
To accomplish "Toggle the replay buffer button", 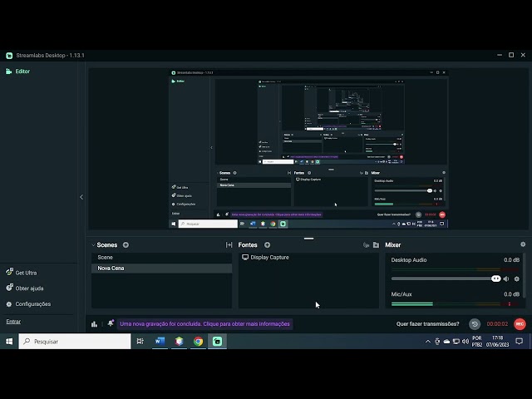I will tap(475, 324).
